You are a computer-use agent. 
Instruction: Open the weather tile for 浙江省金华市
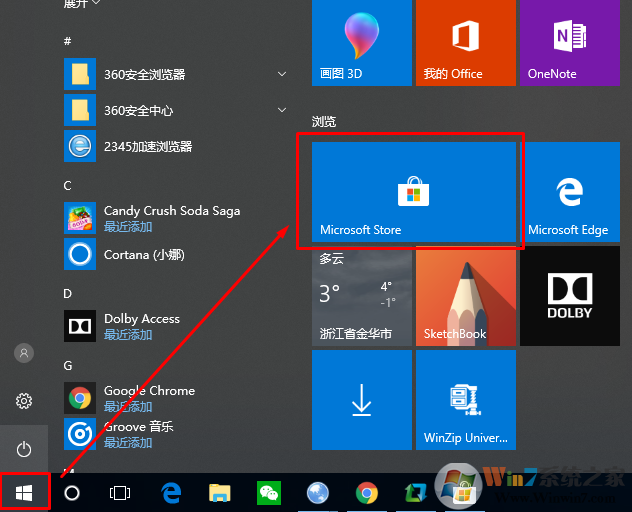coord(360,297)
